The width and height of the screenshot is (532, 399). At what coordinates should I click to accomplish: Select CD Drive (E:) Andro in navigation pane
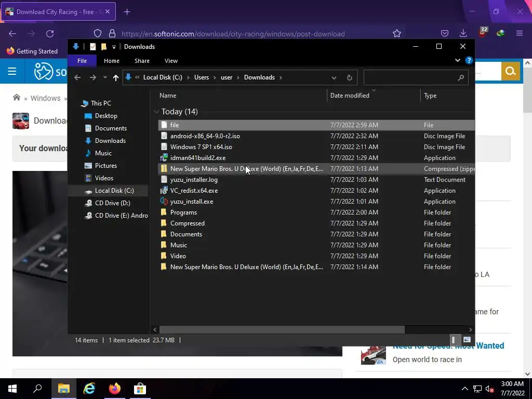(x=121, y=216)
